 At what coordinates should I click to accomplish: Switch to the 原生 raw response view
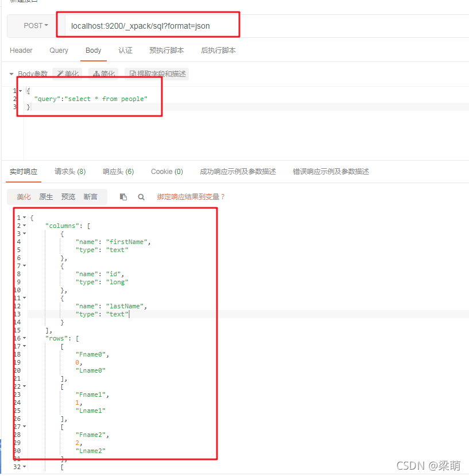(x=45, y=196)
